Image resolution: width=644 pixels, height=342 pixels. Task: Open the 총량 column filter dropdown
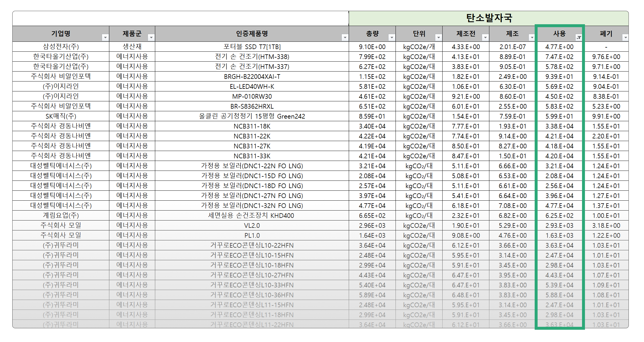392,37
